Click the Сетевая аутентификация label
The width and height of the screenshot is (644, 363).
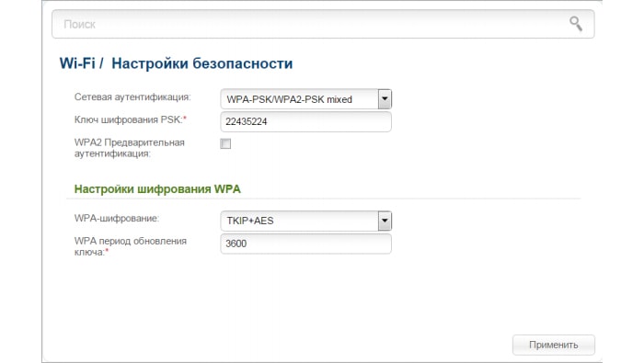(132, 97)
